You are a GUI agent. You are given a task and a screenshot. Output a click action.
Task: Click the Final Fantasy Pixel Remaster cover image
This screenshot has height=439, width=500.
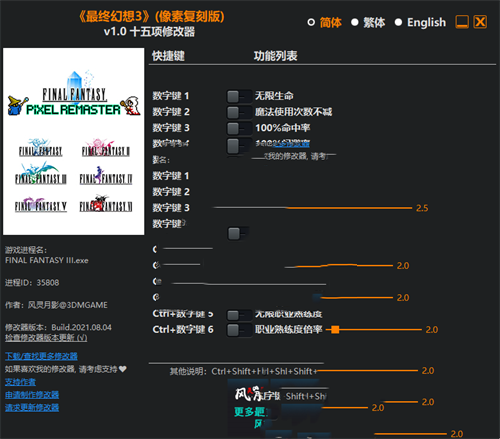74,141
